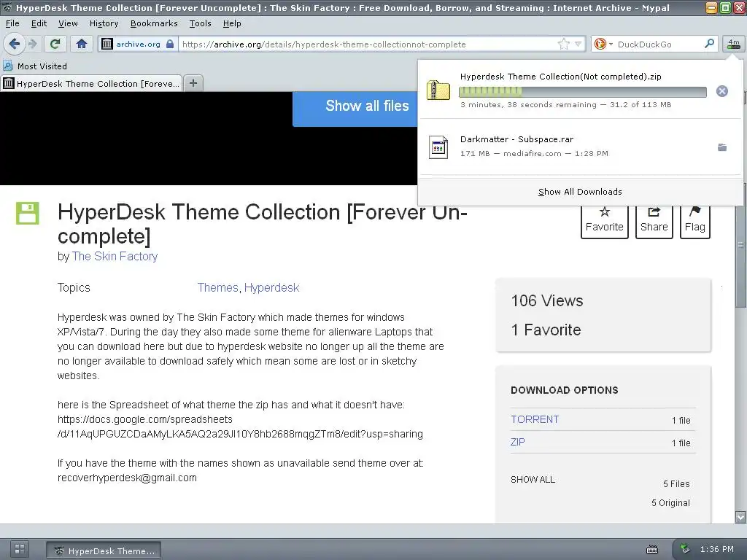The image size is (747, 560).
Task: Click the 106 Views text
Action: (x=547, y=301)
